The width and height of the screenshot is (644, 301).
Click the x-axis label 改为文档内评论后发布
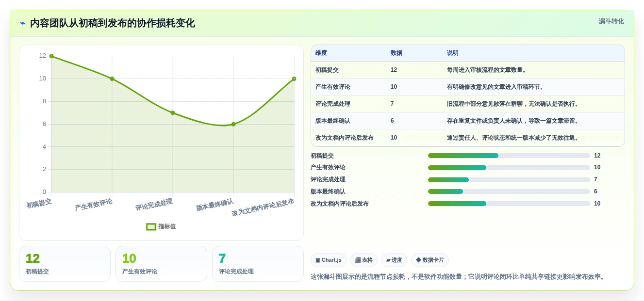point(263,207)
